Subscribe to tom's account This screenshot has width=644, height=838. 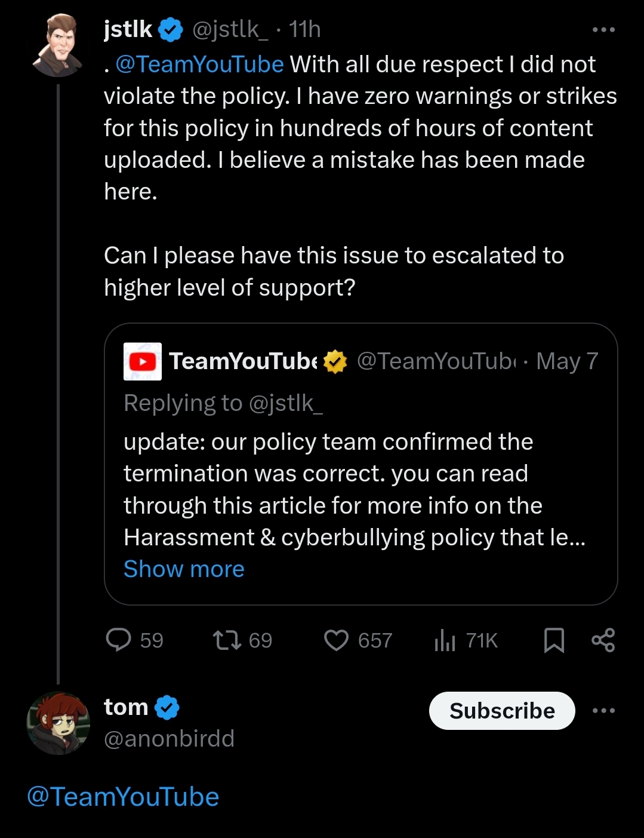coord(502,711)
